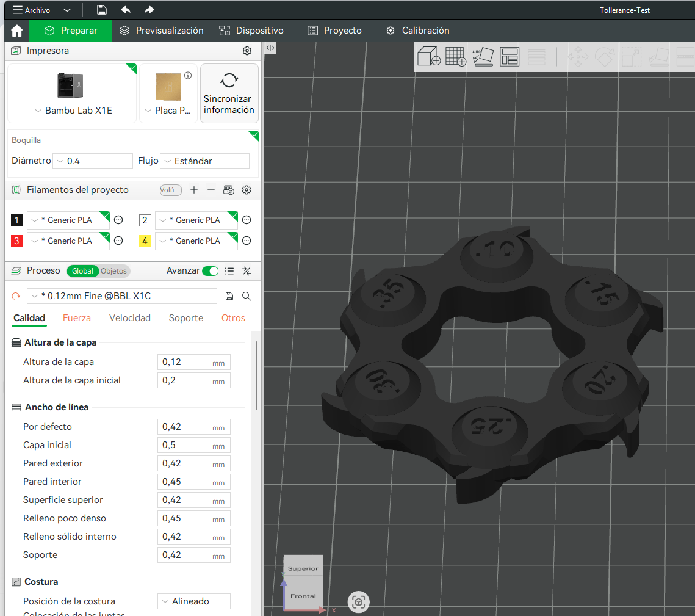The width and height of the screenshot is (695, 616).
Task: Edit filament 1 preset options icon
Action: (118, 220)
